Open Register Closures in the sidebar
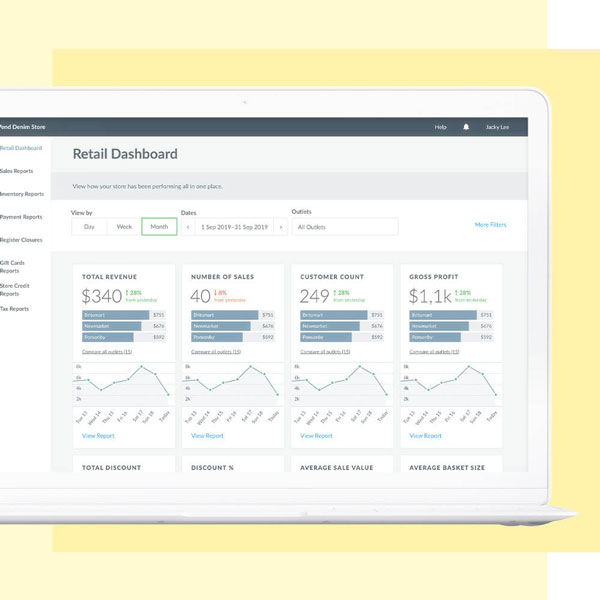600x600 pixels. pos(22,240)
